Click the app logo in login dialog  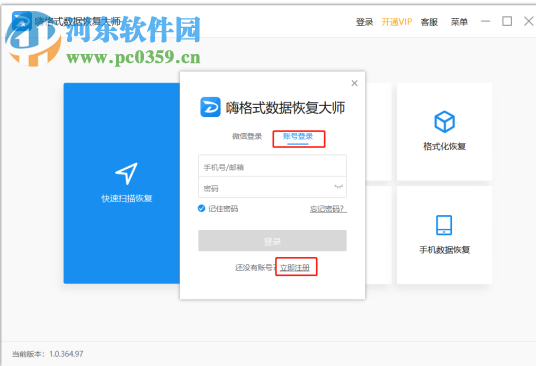(x=210, y=107)
